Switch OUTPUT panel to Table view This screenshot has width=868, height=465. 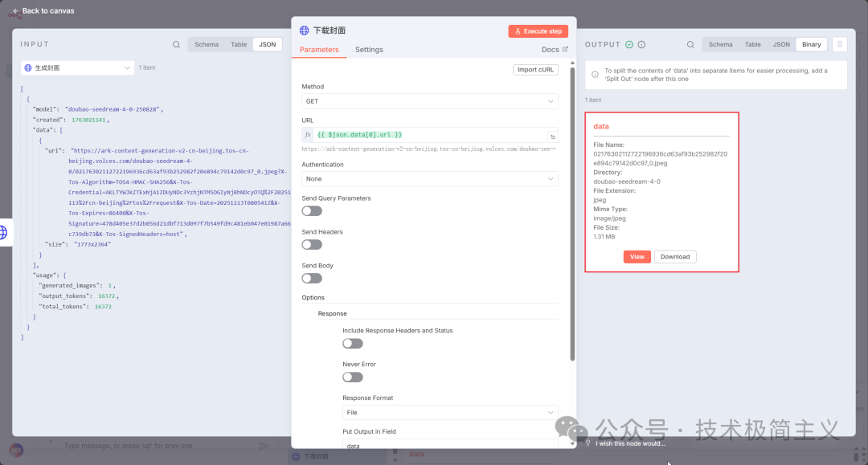coord(753,44)
